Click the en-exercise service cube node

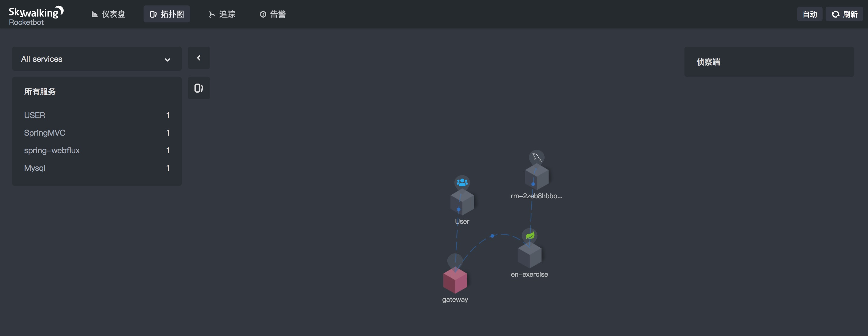529,255
